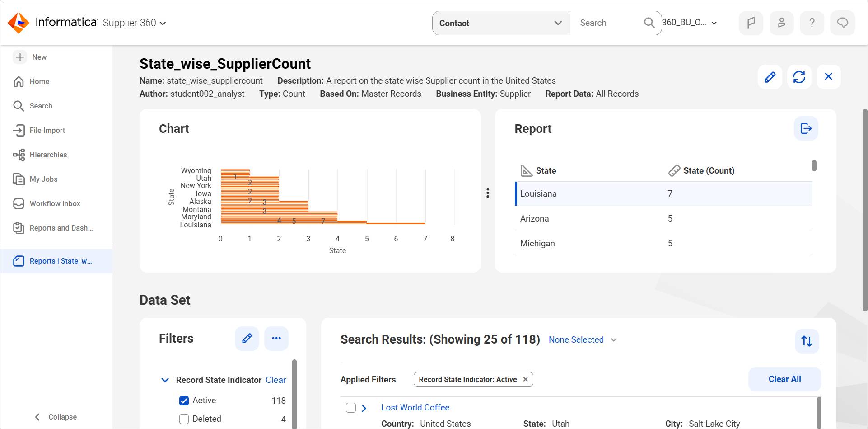
Task: Click the Louisiana bar in the chart
Action: (x=322, y=223)
